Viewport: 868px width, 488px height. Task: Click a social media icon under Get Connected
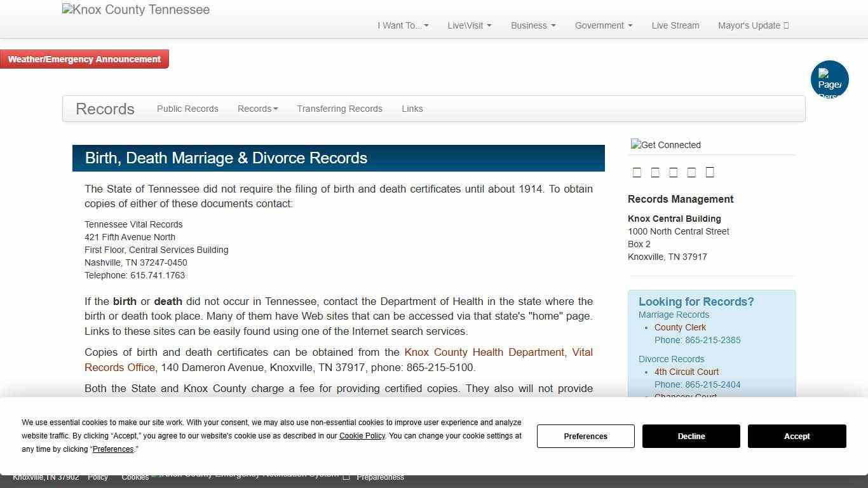point(637,172)
